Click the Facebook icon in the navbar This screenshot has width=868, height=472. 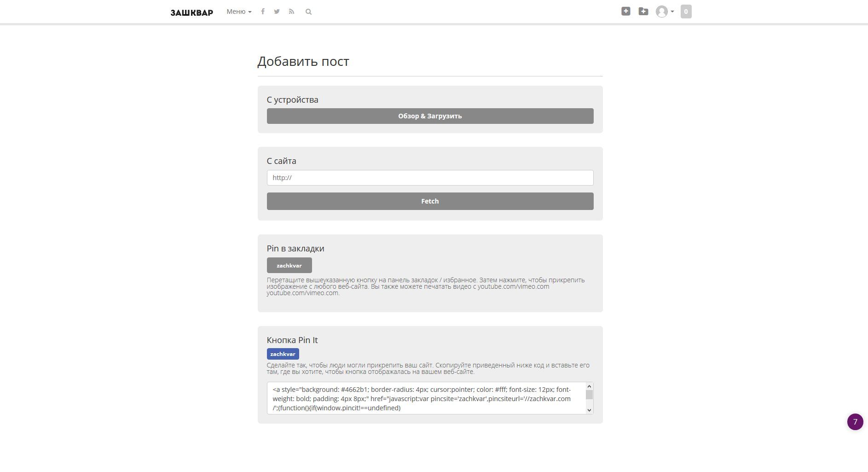[263, 12]
